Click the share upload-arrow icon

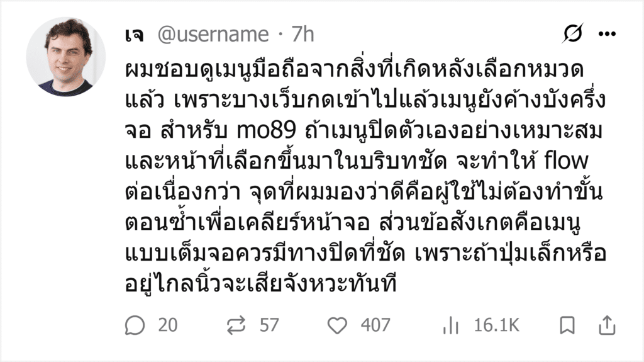607,325
